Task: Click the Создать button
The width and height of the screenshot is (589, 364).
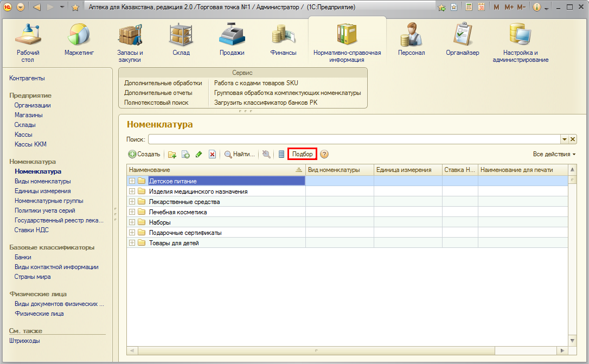Action: coord(144,154)
